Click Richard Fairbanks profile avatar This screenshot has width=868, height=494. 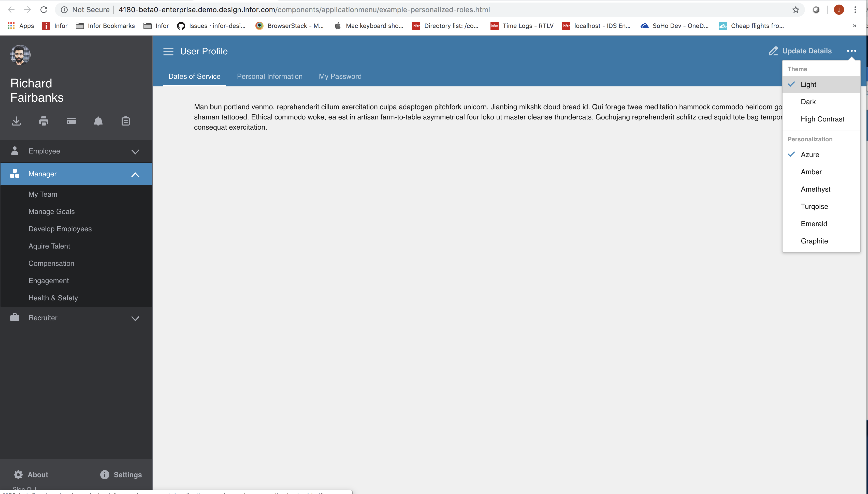(20, 54)
